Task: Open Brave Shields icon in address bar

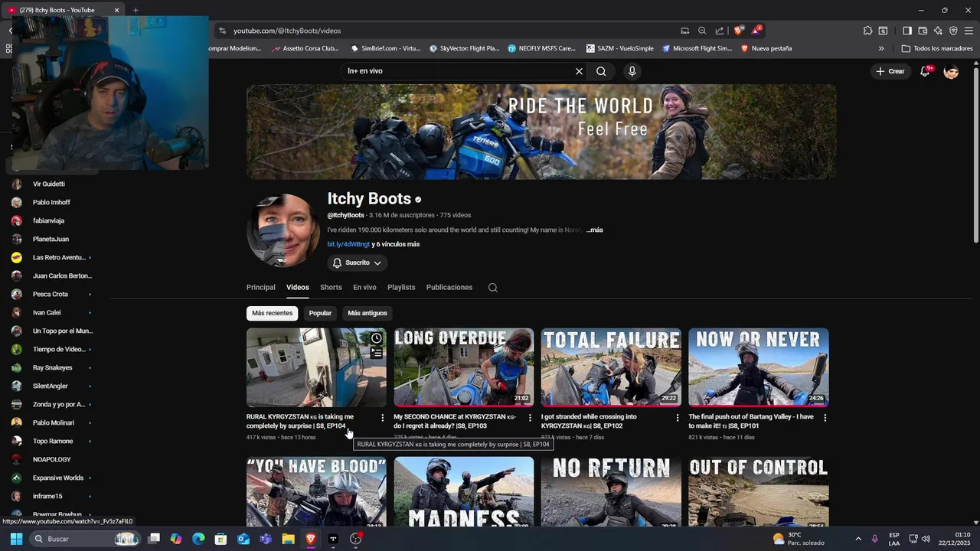Action: [738, 31]
